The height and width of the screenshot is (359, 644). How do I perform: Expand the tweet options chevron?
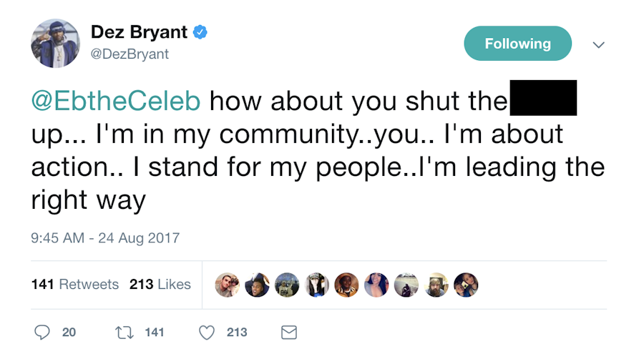599,44
